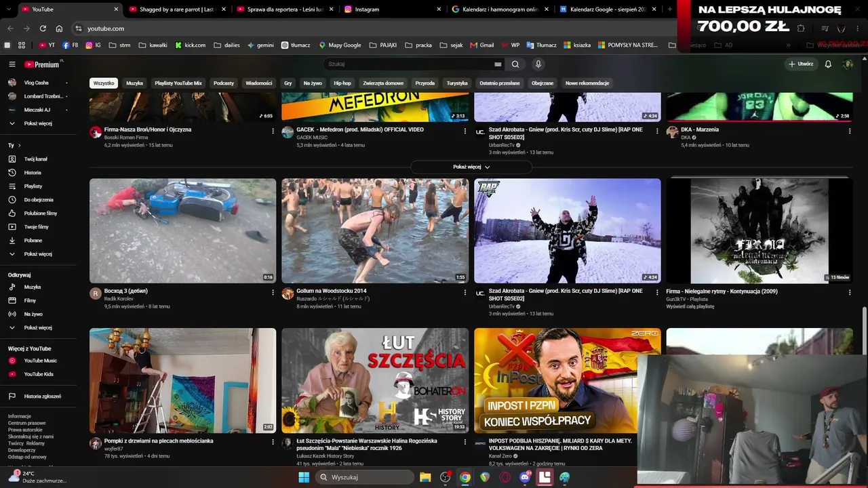Click the Utwórz create button
This screenshot has height=488, width=868.
pos(801,64)
